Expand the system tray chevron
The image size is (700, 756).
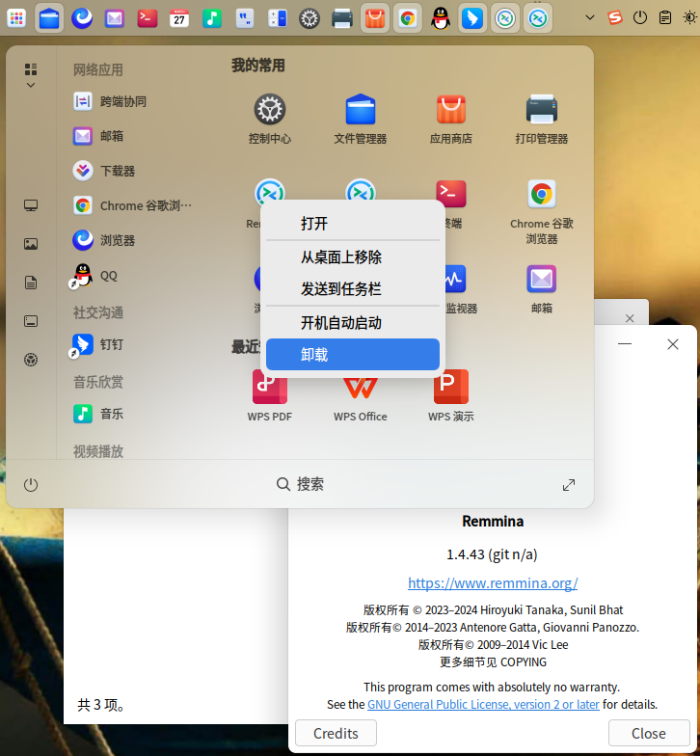[x=590, y=17]
